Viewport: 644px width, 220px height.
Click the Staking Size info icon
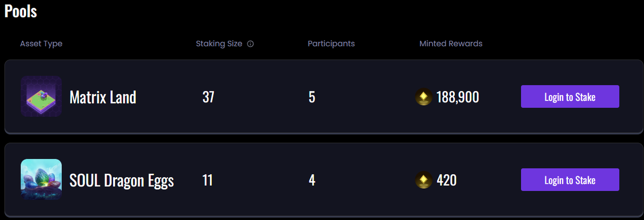click(x=251, y=44)
